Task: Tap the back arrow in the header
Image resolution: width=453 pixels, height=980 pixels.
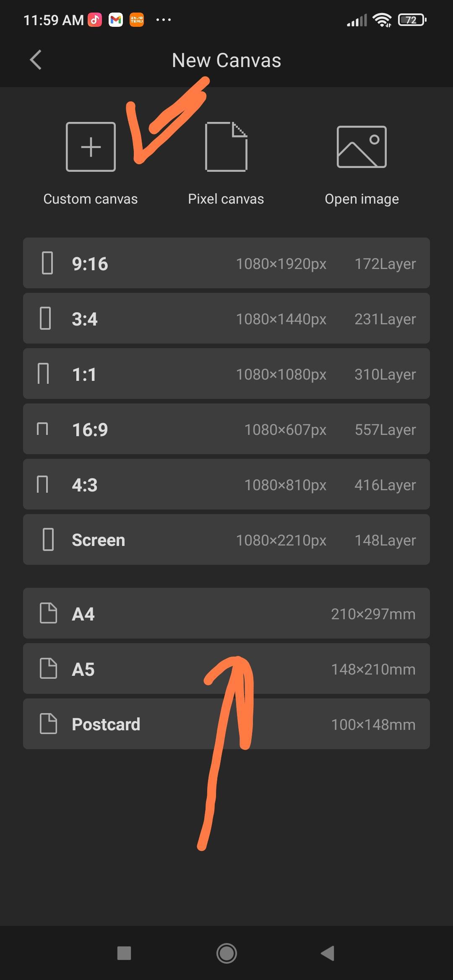Action: point(36,60)
